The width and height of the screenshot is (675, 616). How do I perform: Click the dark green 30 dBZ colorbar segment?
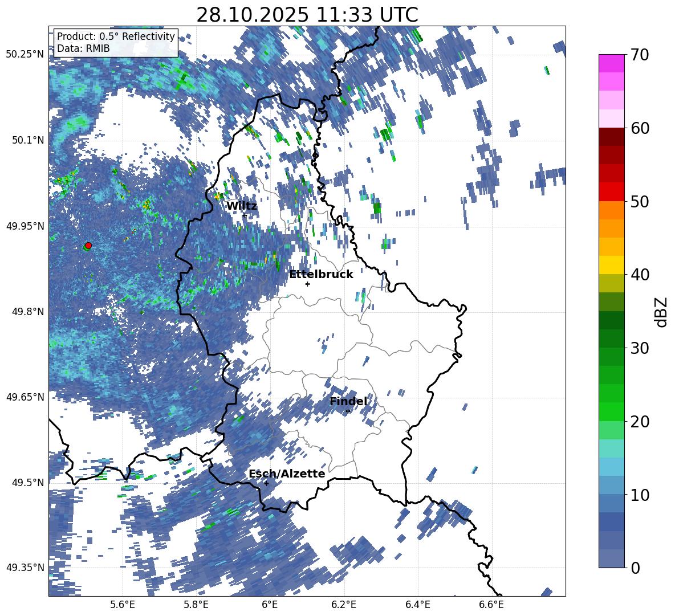(611, 338)
